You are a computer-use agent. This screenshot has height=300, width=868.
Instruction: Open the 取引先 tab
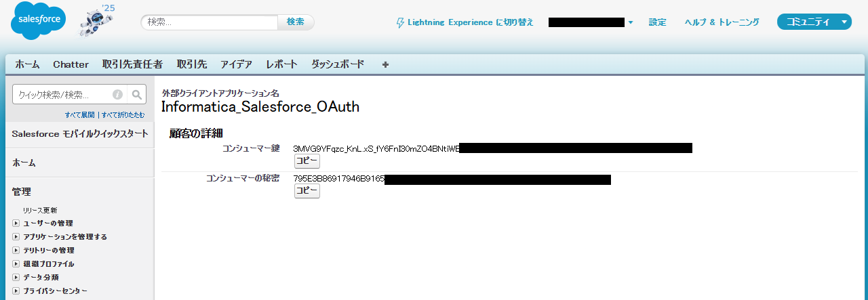pos(192,64)
